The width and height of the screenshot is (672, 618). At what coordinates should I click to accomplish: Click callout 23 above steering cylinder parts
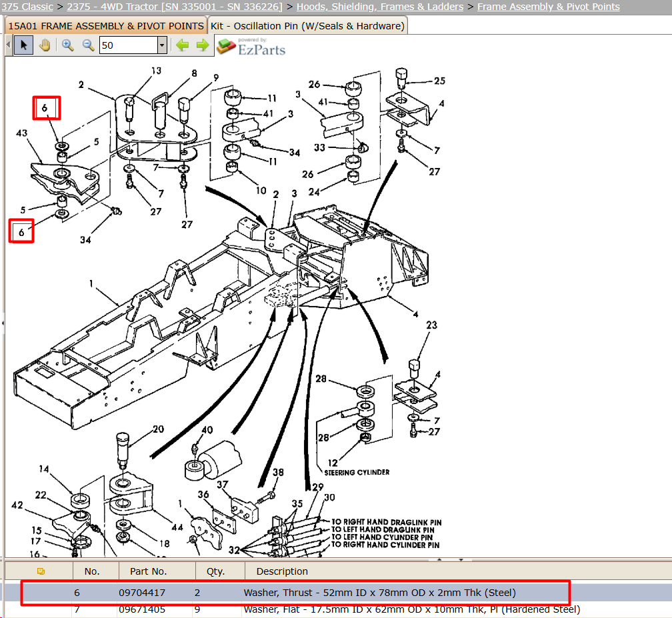[x=431, y=325]
